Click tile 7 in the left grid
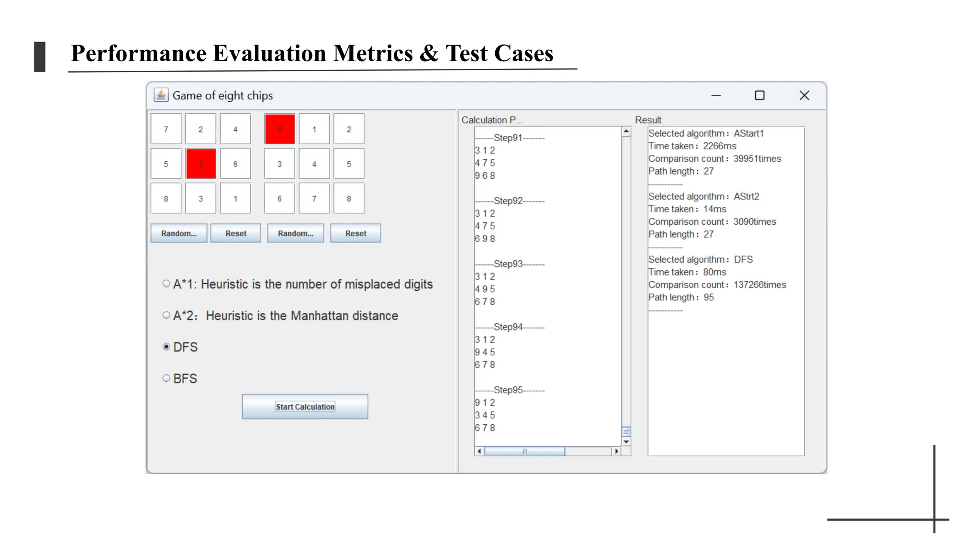This screenshot has width=980, height=551. [x=166, y=129]
